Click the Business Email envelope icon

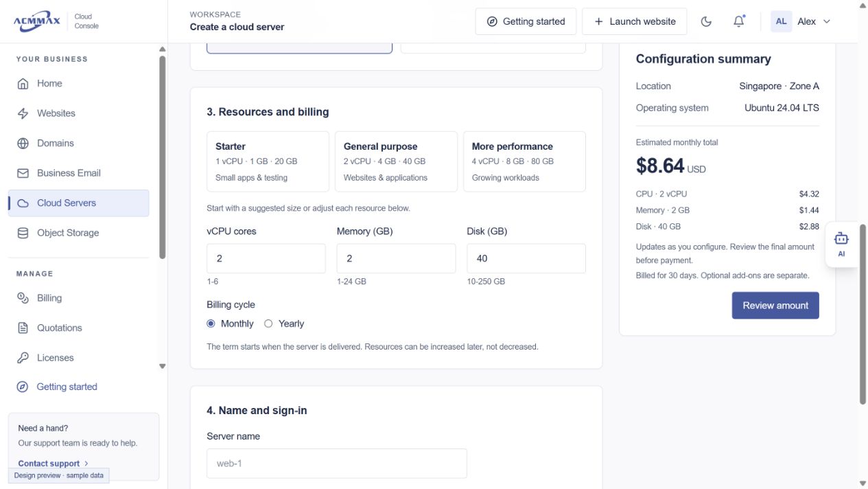point(23,173)
